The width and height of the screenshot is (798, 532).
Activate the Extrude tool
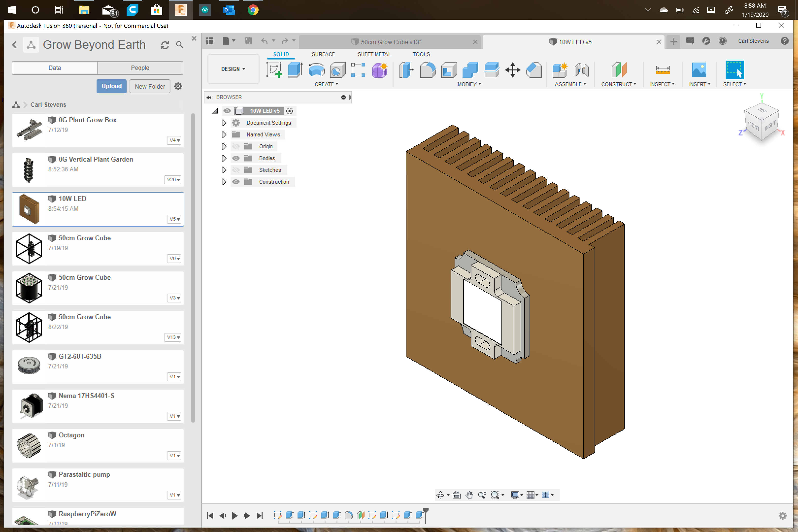pos(295,70)
